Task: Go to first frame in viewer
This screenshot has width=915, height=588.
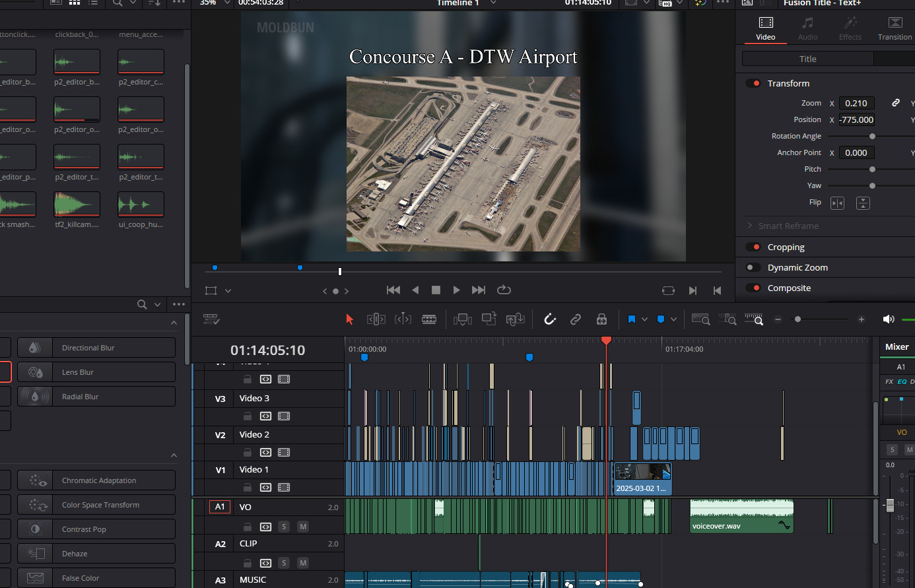Action: click(x=393, y=290)
